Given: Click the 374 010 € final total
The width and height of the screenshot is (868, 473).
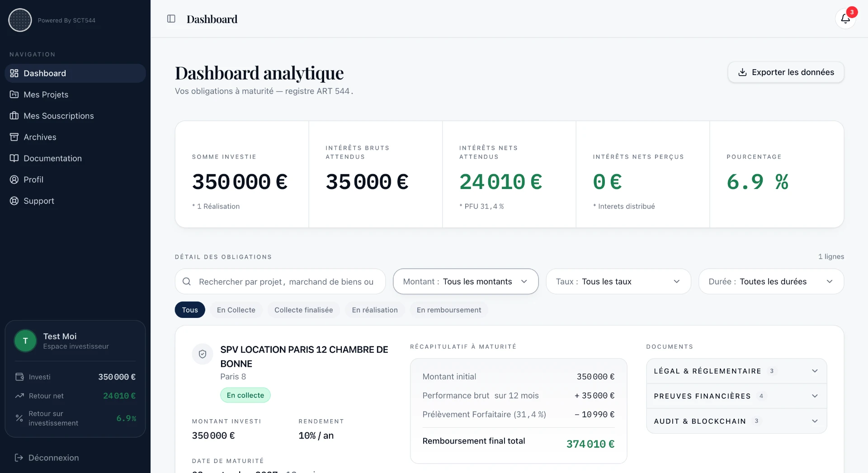Looking at the screenshot, I should [x=590, y=444].
